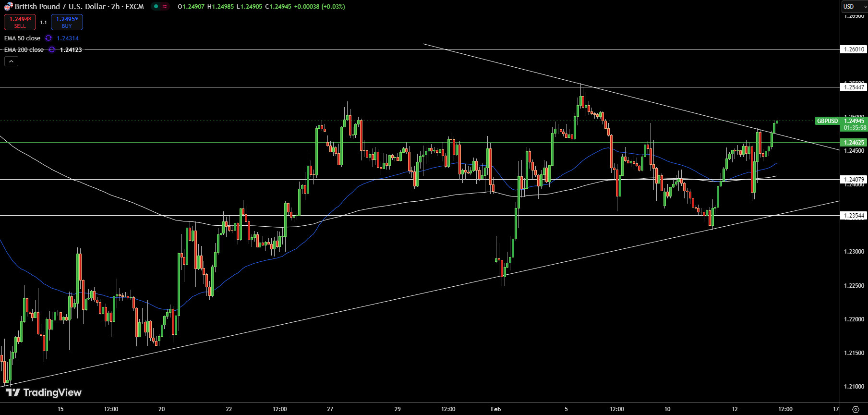
Task: Open the USD currency dropdown
Action: [x=854, y=6]
